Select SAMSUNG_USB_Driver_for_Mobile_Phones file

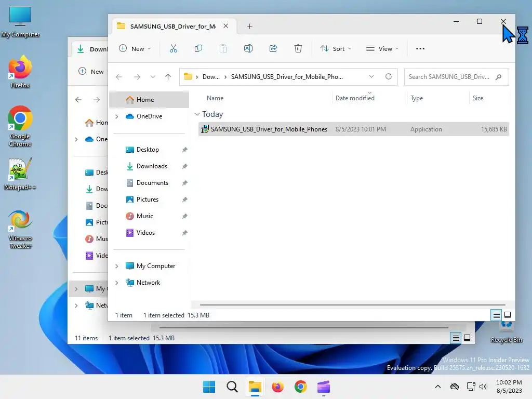353,129
